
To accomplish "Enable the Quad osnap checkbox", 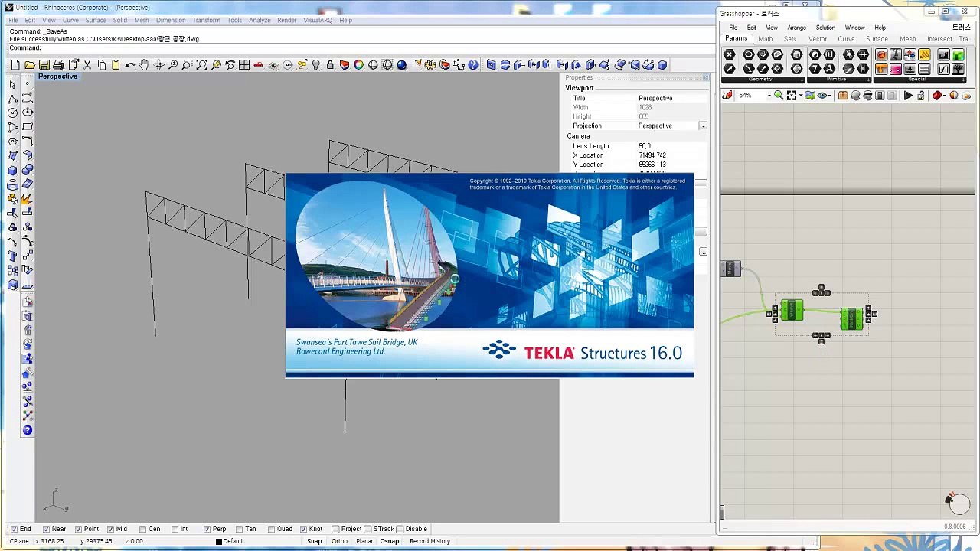I will 271,529.
